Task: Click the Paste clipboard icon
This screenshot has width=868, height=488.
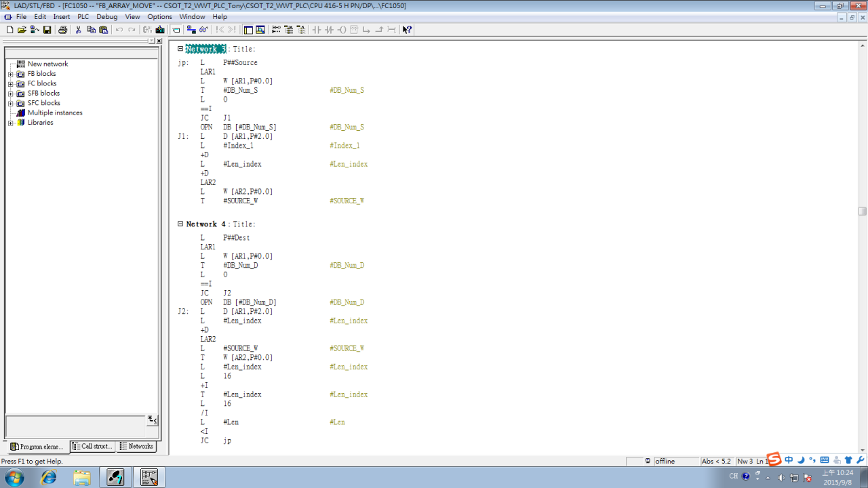Action: click(x=103, y=30)
